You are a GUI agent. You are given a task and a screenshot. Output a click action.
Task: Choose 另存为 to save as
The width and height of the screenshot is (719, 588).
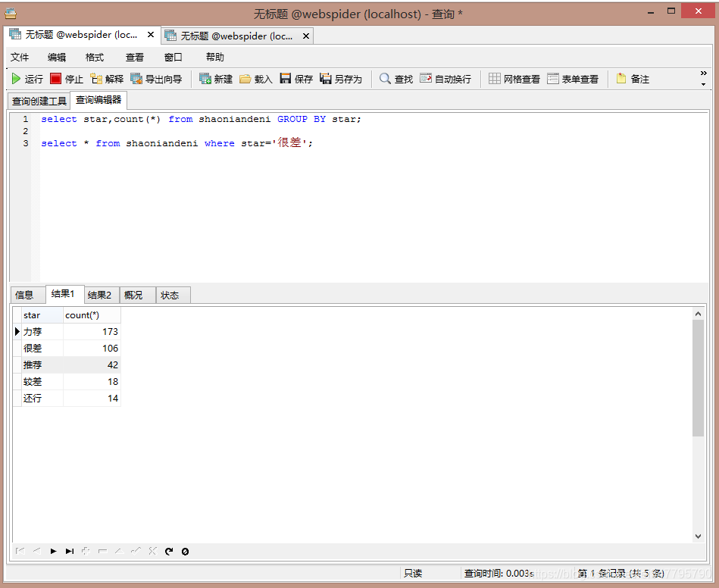pos(341,79)
